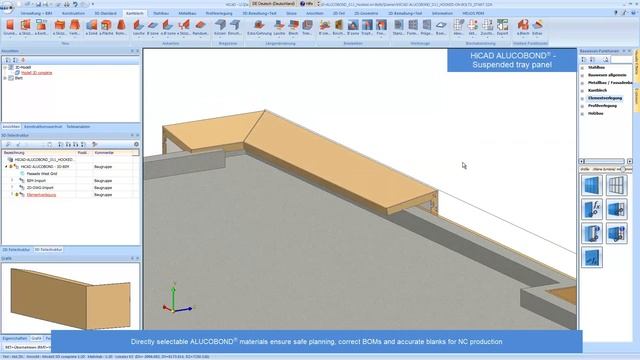Expand the Blatt node in Ansichten tree
Screen dimensions: 640x360
click(5, 78)
